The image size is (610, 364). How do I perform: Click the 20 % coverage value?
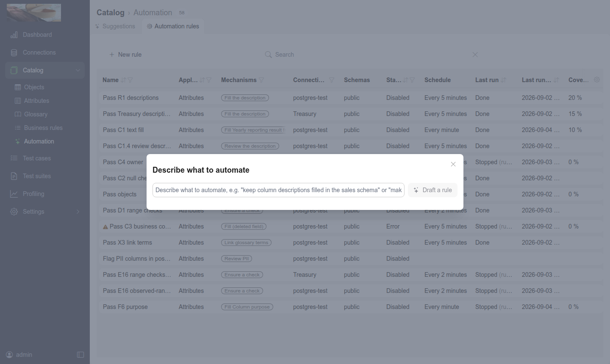click(x=575, y=98)
